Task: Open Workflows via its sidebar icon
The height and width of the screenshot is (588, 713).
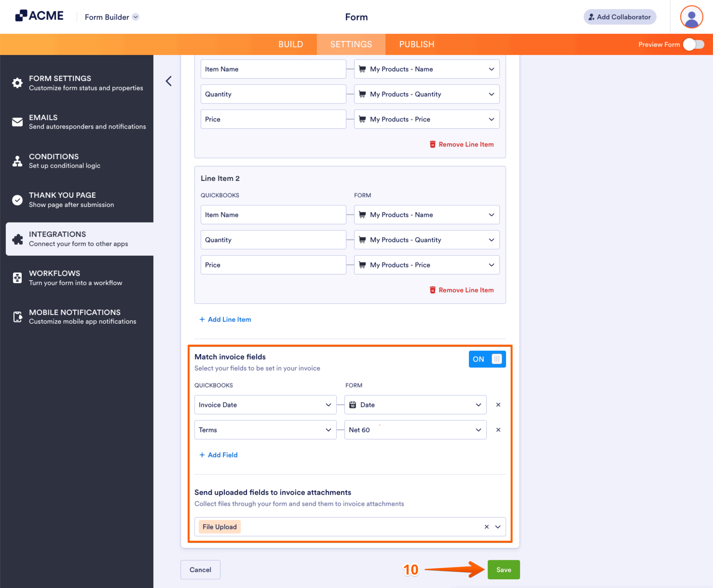Action: coord(17,278)
